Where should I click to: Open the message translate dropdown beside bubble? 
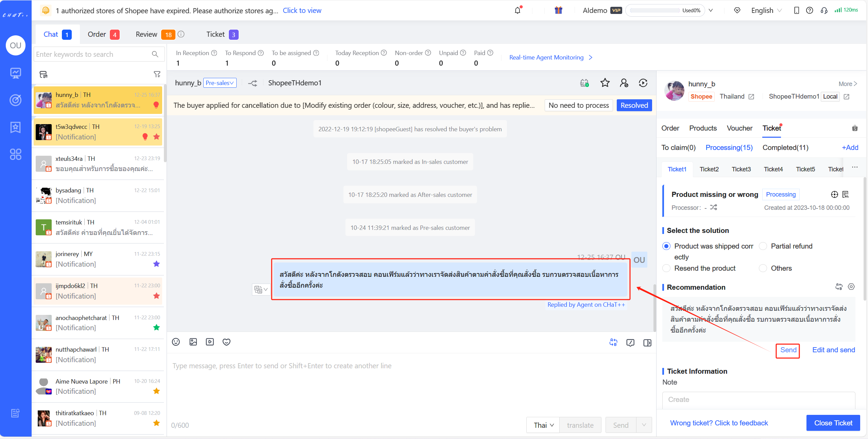coord(261,289)
